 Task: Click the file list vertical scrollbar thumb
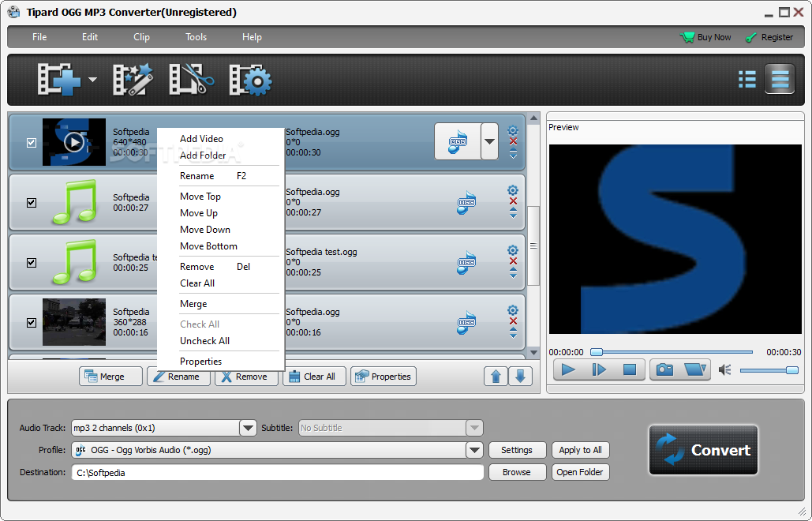pyautogui.click(x=533, y=246)
